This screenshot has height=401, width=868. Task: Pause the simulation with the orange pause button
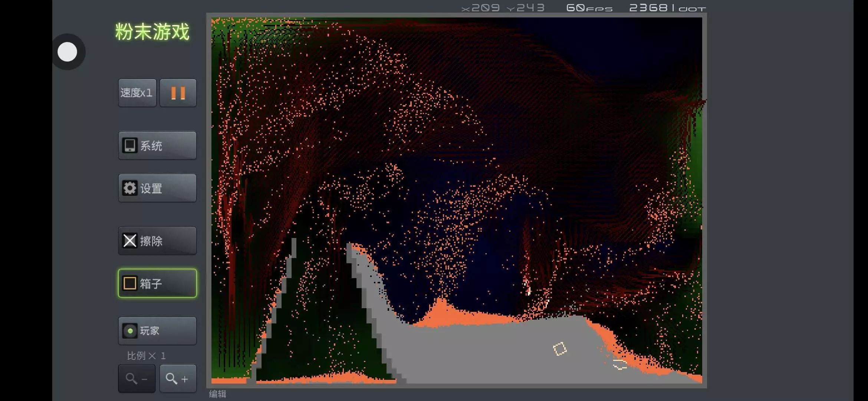tap(178, 93)
